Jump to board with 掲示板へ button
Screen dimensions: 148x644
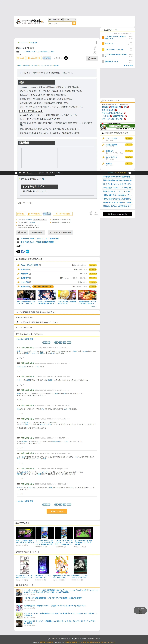click(58, 58)
